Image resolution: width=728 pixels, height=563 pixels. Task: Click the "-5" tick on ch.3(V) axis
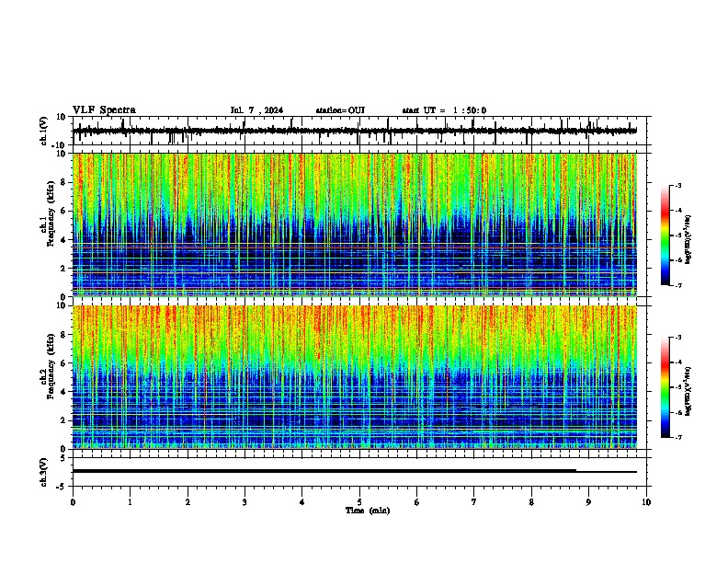(x=62, y=487)
